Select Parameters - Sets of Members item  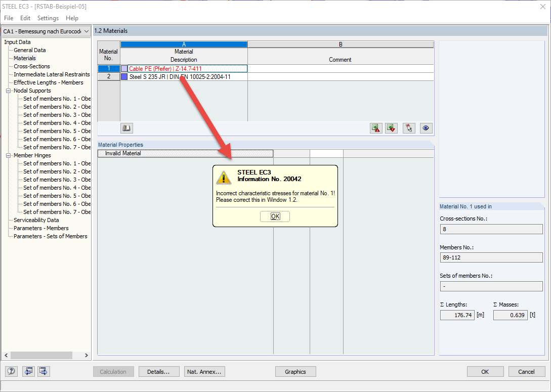tap(50, 236)
